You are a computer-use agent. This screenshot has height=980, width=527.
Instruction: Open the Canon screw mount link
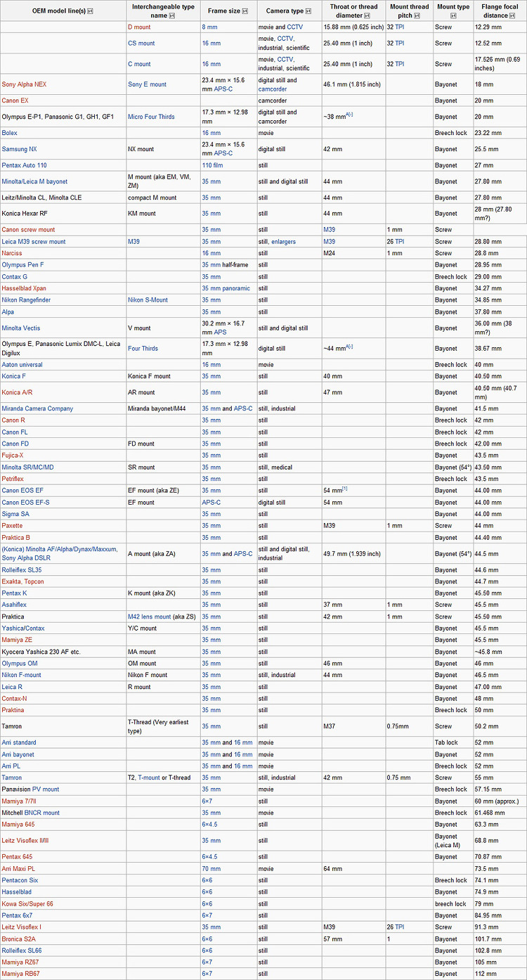(28, 229)
